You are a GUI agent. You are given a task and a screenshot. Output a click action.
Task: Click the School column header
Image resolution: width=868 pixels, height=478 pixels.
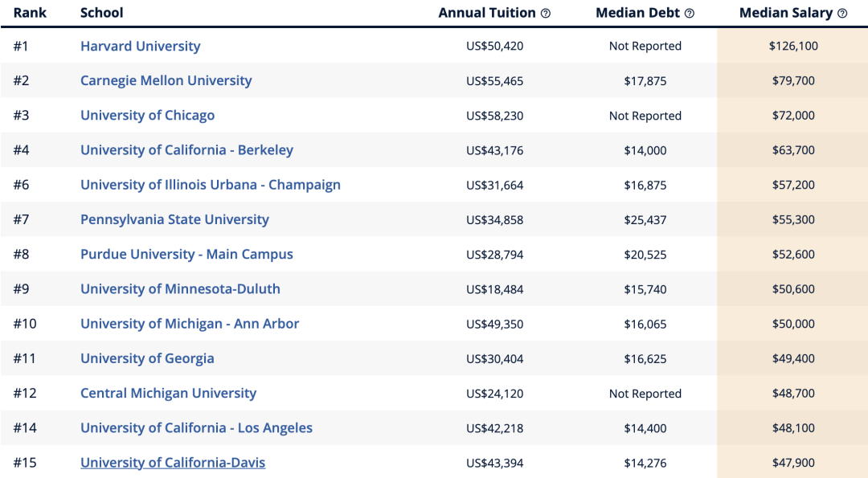tap(102, 14)
